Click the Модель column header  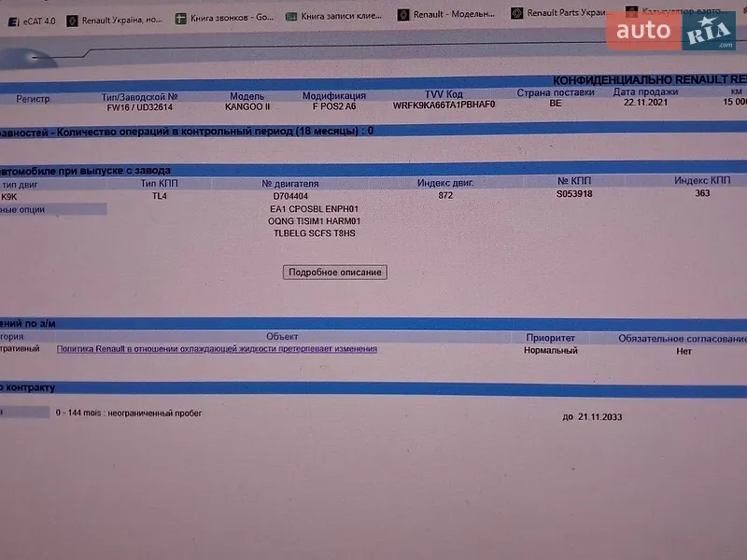coord(247,96)
